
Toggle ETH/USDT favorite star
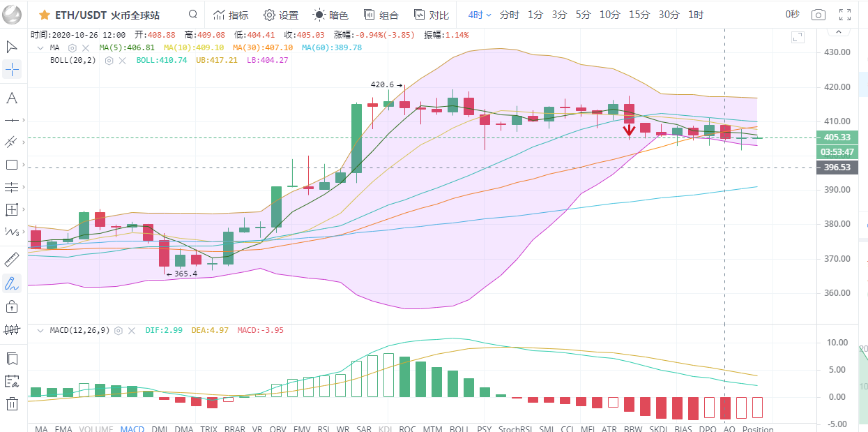[x=44, y=15]
